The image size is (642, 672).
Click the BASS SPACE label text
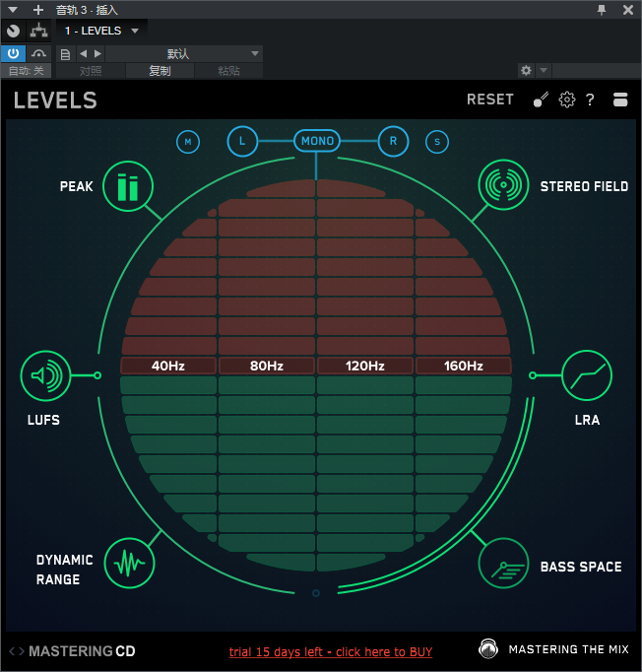pyautogui.click(x=581, y=567)
